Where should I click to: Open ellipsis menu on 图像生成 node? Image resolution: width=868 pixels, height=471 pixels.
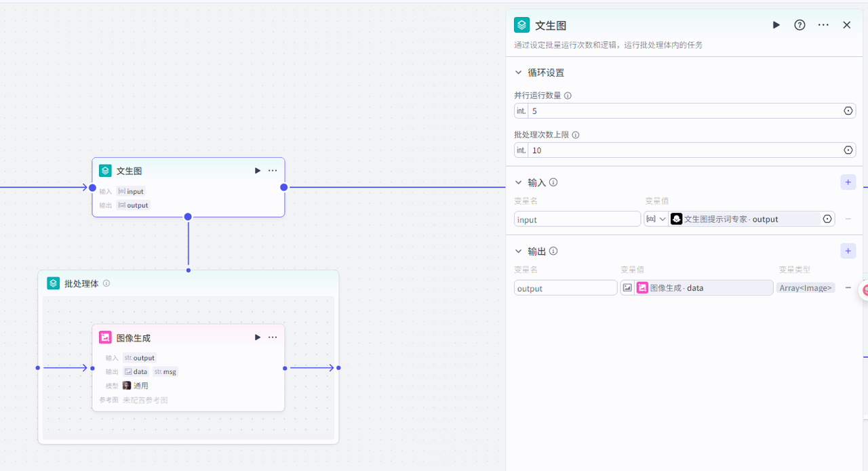pos(273,337)
